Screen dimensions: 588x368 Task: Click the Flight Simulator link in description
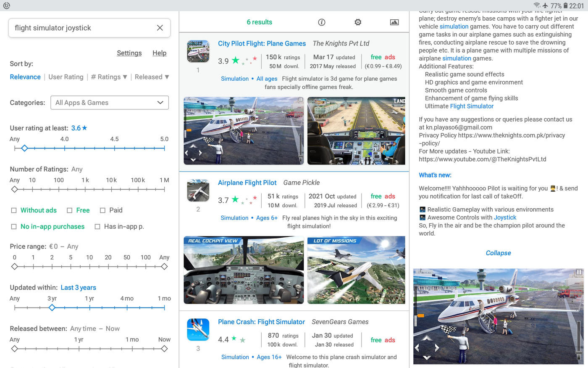pyautogui.click(x=472, y=106)
